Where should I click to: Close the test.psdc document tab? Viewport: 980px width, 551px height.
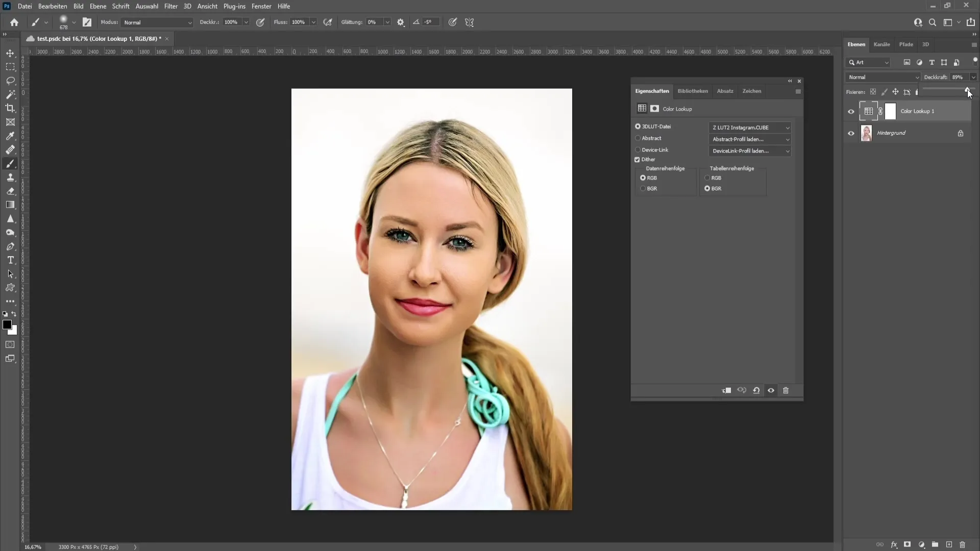coord(167,39)
